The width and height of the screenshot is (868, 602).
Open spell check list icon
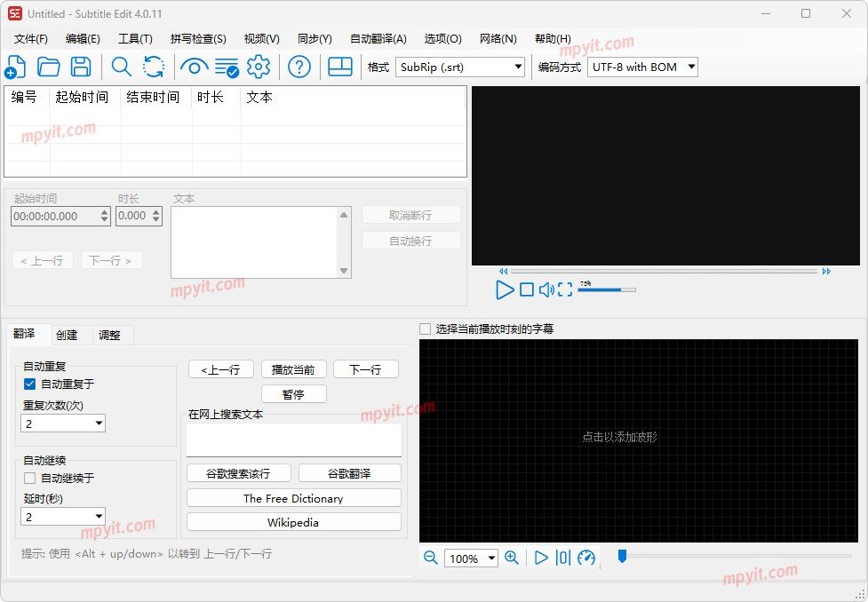click(x=227, y=67)
